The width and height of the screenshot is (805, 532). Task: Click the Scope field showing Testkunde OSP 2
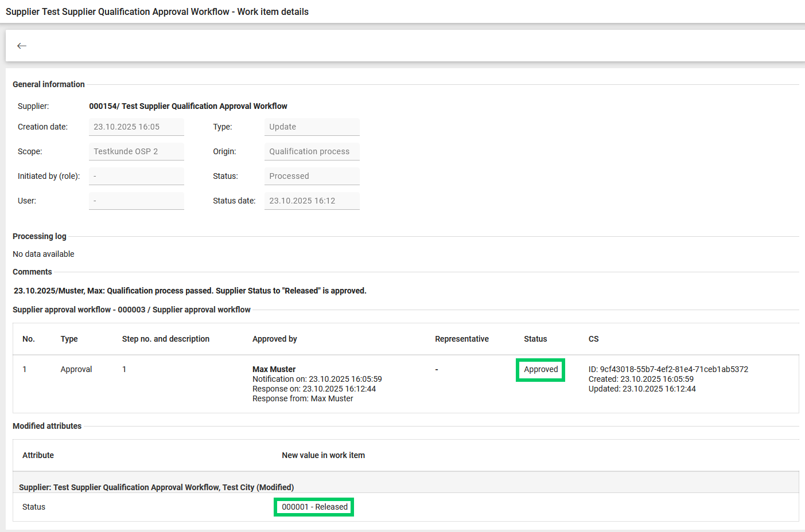(136, 151)
